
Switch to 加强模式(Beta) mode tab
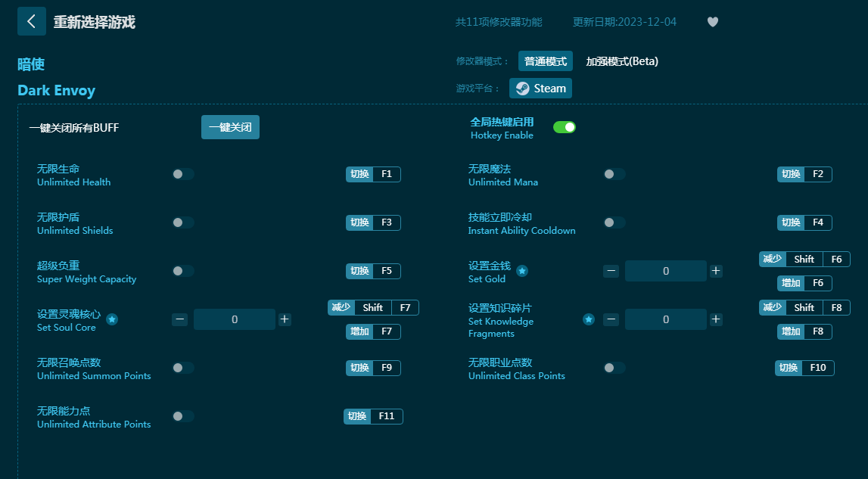pyautogui.click(x=622, y=61)
